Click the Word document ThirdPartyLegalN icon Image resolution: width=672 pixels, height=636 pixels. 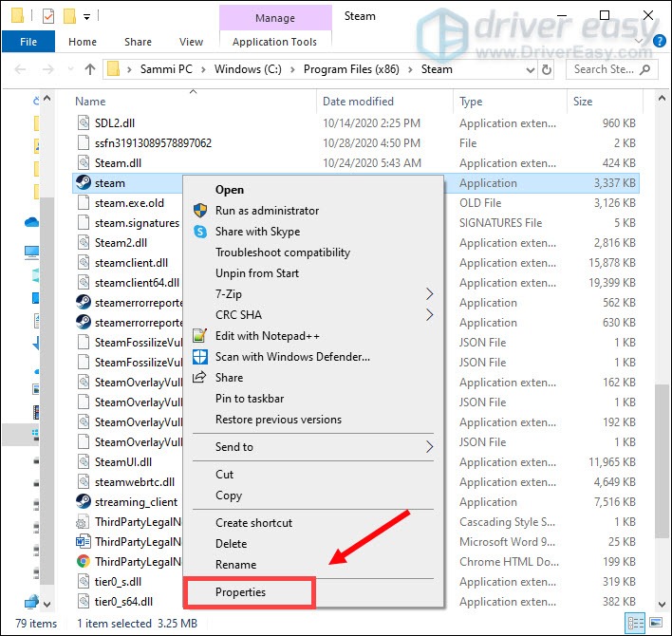(84, 541)
